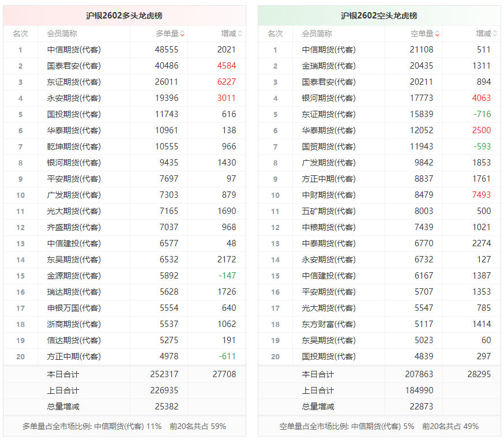This screenshot has height=440, width=504.
Task: Click long 本日合计 total 252317
Action: pos(164,374)
